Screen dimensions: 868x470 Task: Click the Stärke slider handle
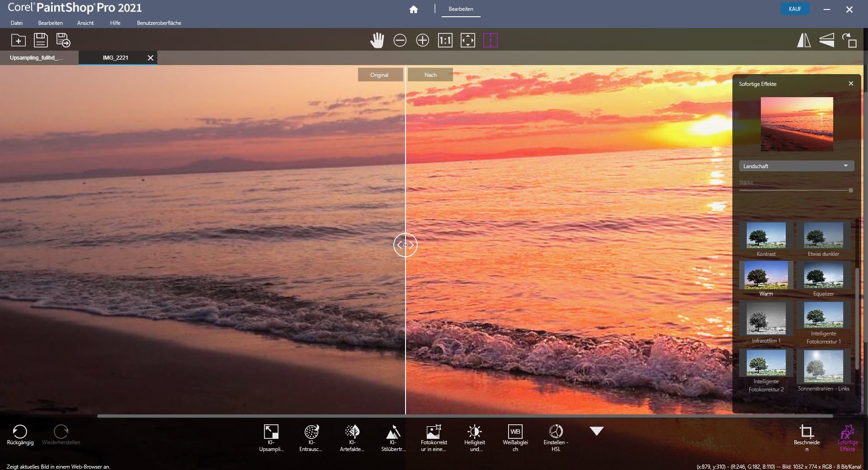pos(850,190)
